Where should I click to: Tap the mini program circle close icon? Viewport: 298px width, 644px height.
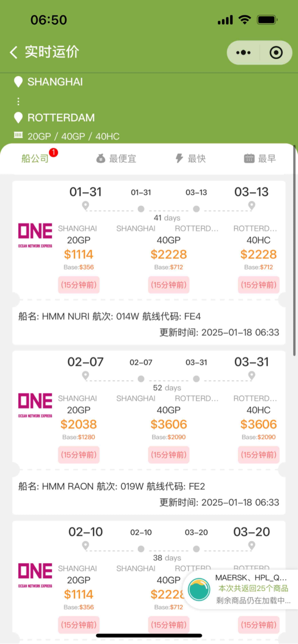click(x=276, y=53)
